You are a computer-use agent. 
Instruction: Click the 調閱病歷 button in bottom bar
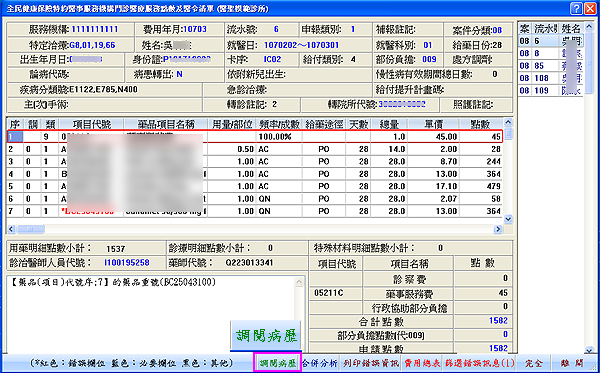(278, 363)
